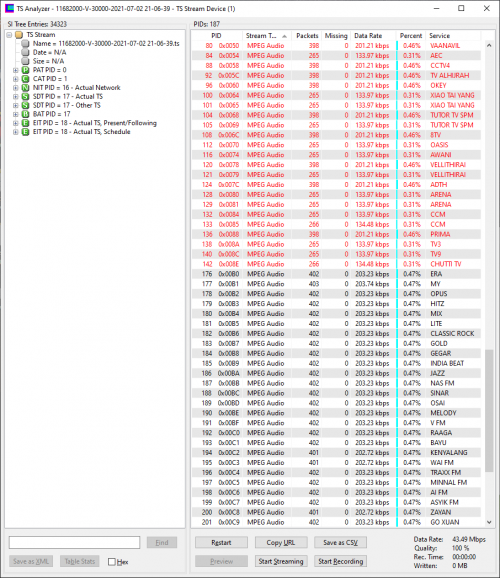Select the PID 181 LITE row
The height and width of the screenshot is (578, 500).
click(x=336, y=324)
